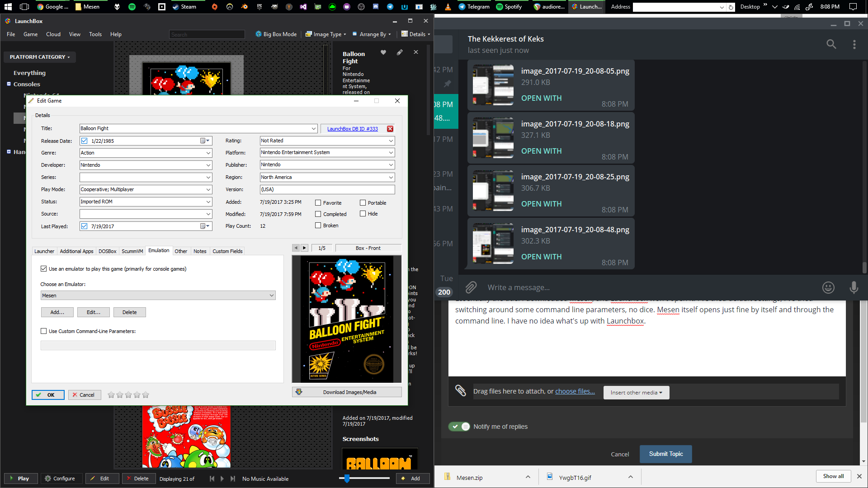Open image_2017-07-19_20-08-05.png thumbnail
Image resolution: width=868 pixels, height=488 pixels.
click(493, 85)
